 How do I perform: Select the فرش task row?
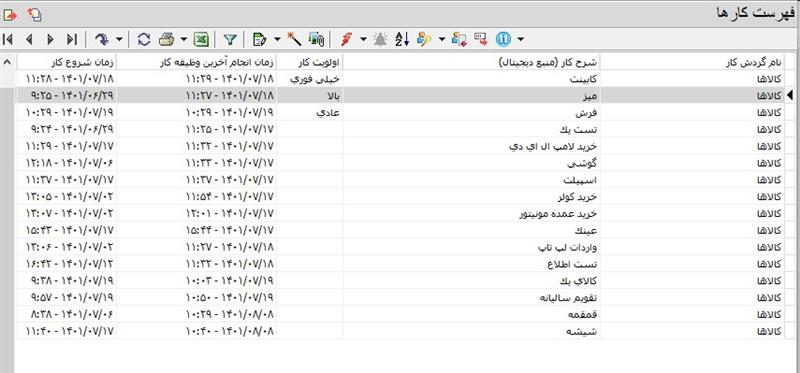[x=400, y=112]
